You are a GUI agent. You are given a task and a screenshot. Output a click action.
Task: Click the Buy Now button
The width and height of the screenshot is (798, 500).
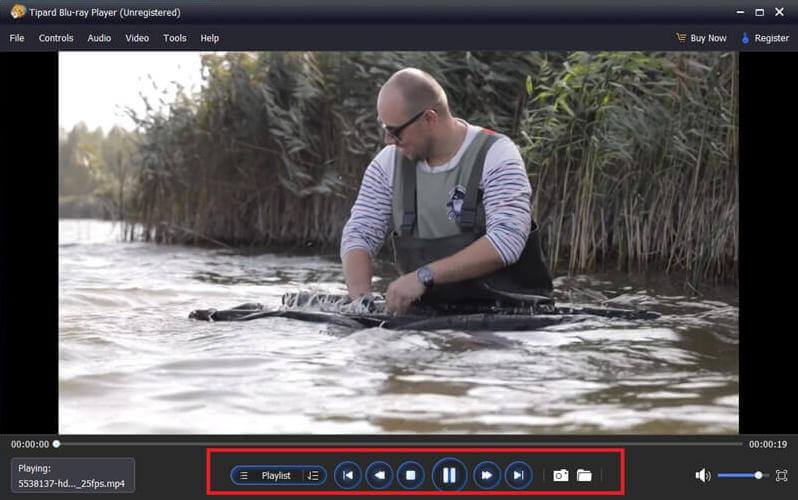[x=701, y=38]
